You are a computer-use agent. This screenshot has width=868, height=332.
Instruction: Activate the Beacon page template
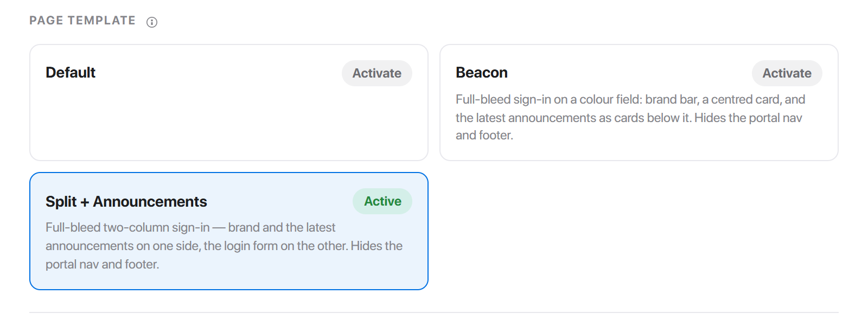click(x=787, y=73)
